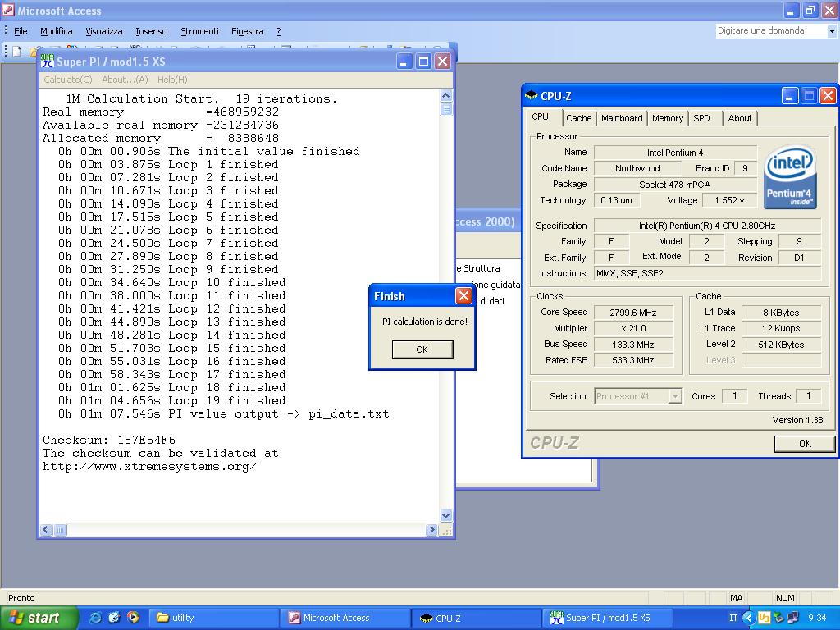Click the OK button in CPU-Z window
This screenshot has width=840, height=630.
coord(805,444)
